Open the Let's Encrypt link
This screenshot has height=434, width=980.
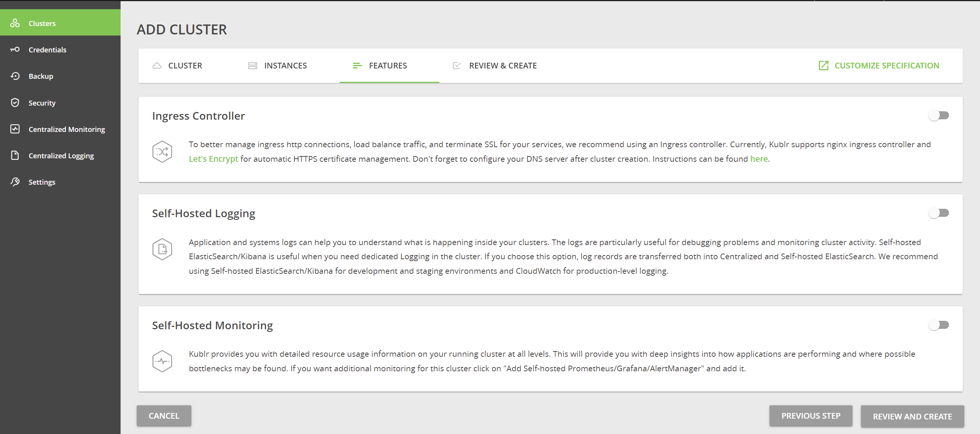(213, 159)
